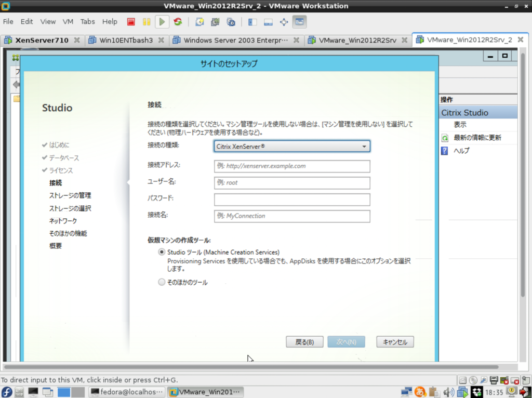Viewport: 532px width, 398px height.
Task: Click the Citrix Studio actions pane header
Action: (x=478, y=113)
